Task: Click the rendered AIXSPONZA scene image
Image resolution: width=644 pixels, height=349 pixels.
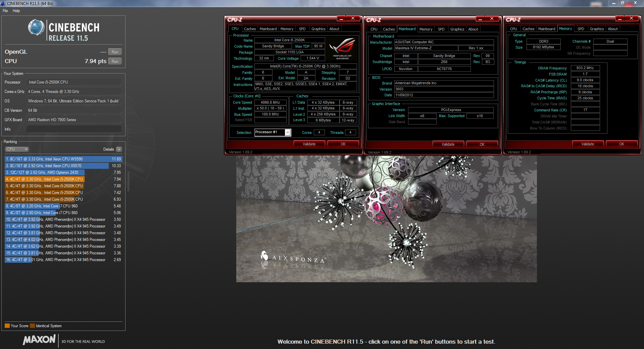Action: click(x=386, y=218)
